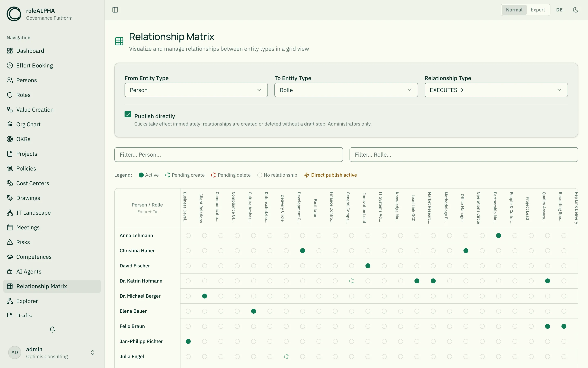Viewport: 588px width, 368px height.
Task: Toggle Julia Engel Delivery Circle pending dot
Action: pyautogui.click(x=286, y=357)
